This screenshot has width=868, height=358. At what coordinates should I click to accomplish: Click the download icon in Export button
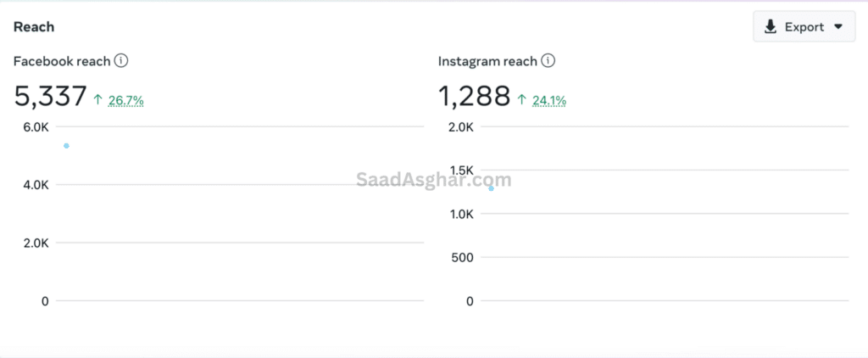click(771, 27)
